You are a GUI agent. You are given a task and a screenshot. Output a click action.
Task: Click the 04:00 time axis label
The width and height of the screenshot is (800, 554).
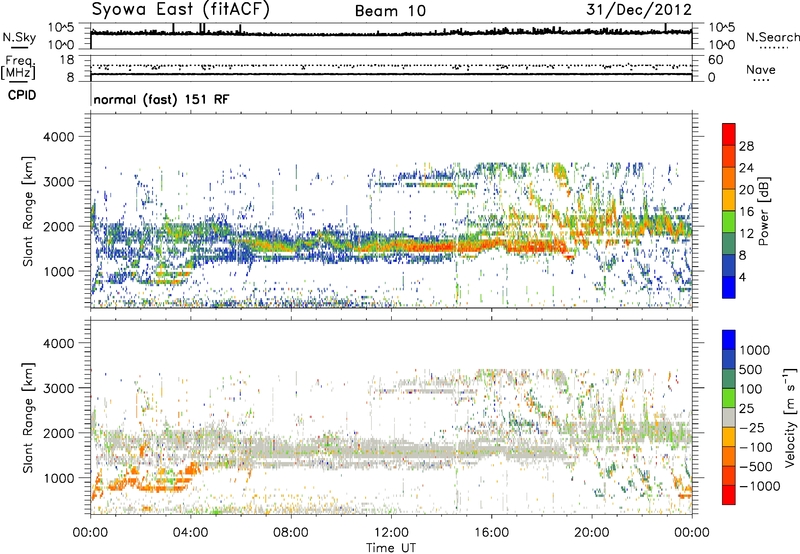tap(190, 533)
